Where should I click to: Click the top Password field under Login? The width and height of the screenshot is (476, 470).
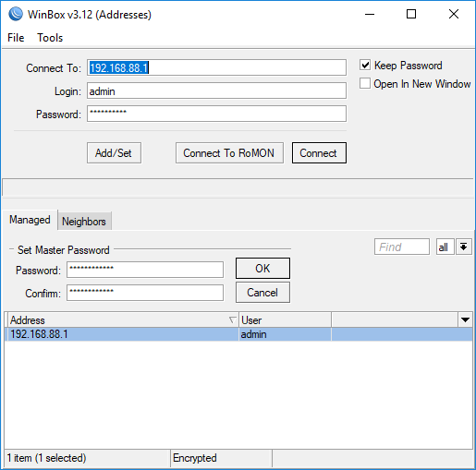click(216, 114)
